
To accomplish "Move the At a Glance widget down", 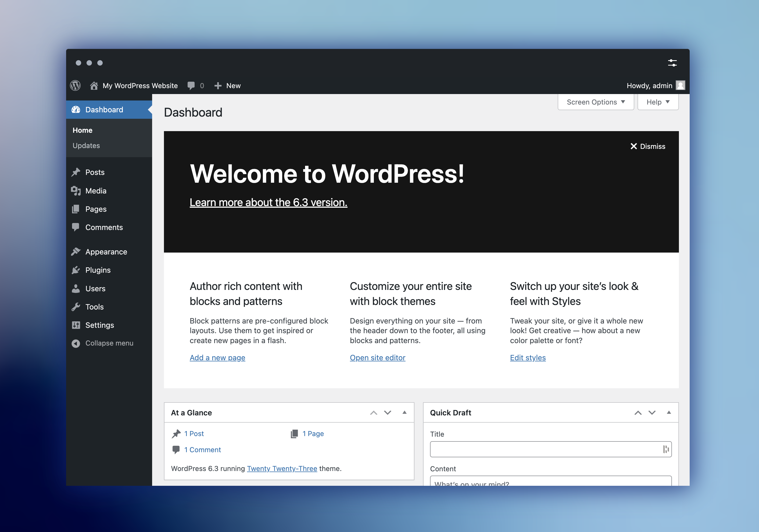I will [x=388, y=412].
